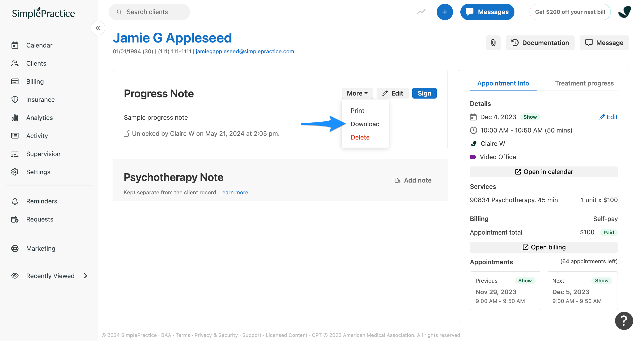Viewport: 644px width, 351px height.
Task: Open the Supervision icon in sidebar
Action: coord(15,154)
